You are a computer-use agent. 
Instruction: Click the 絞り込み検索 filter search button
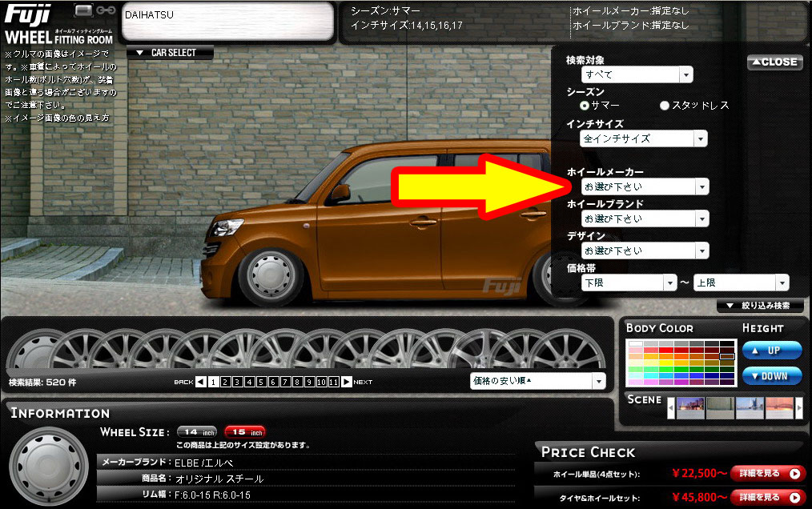(760, 306)
